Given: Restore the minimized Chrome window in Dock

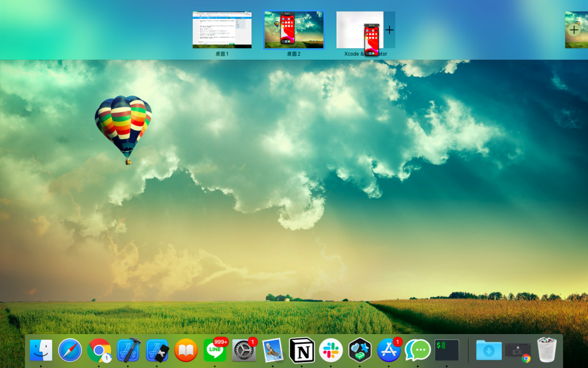Looking at the screenshot, I should click(518, 351).
